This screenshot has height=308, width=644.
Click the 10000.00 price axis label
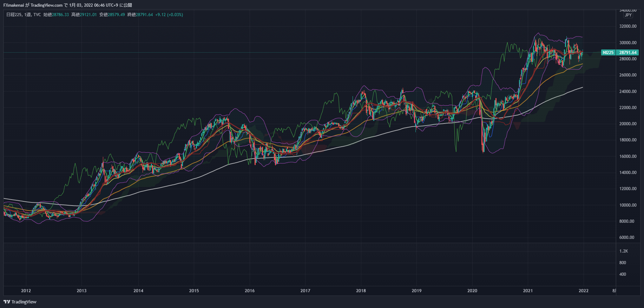[x=628, y=205]
